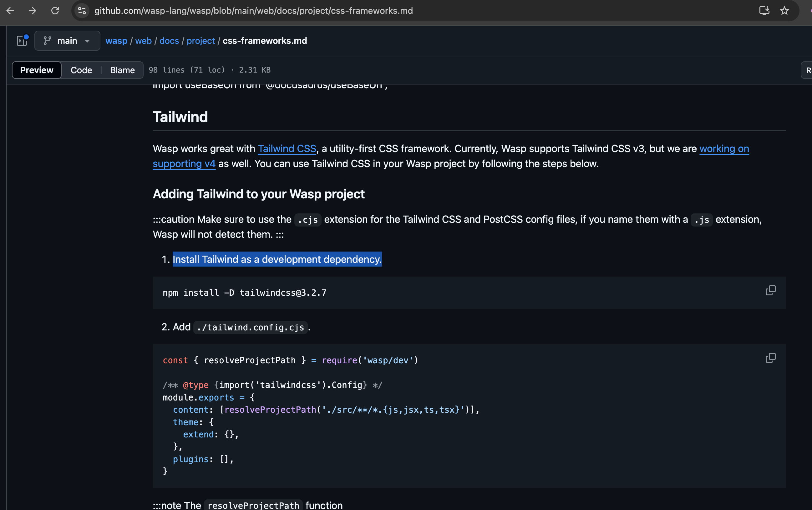Click the Raw button at right edge
The width and height of the screenshot is (812, 510).
[807, 70]
